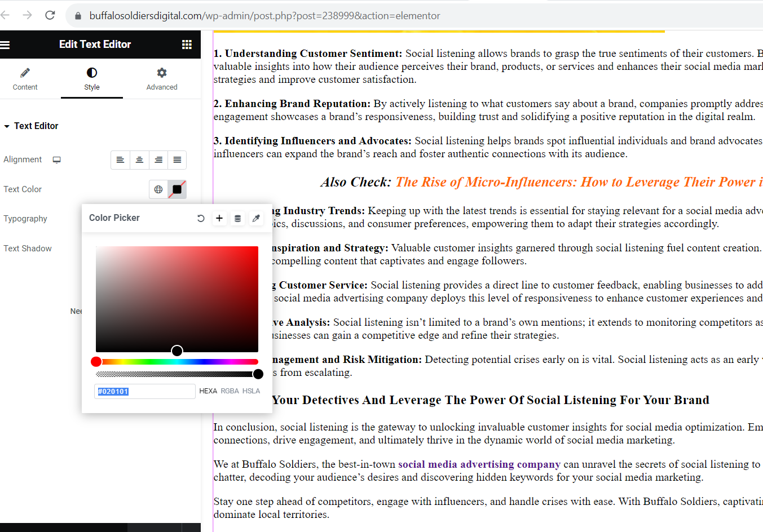The image size is (763, 532).
Task: Open the Text Shadow settings
Action: click(28, 248)
